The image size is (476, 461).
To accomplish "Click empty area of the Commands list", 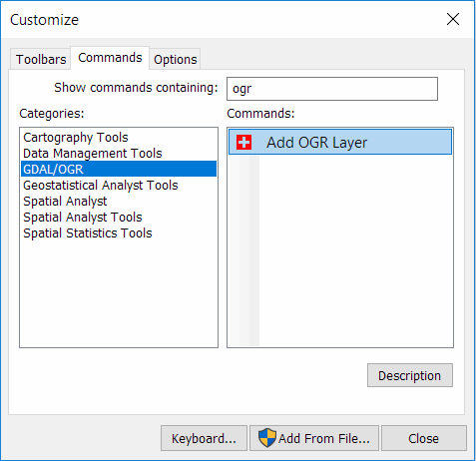I will tap(356, 249).
